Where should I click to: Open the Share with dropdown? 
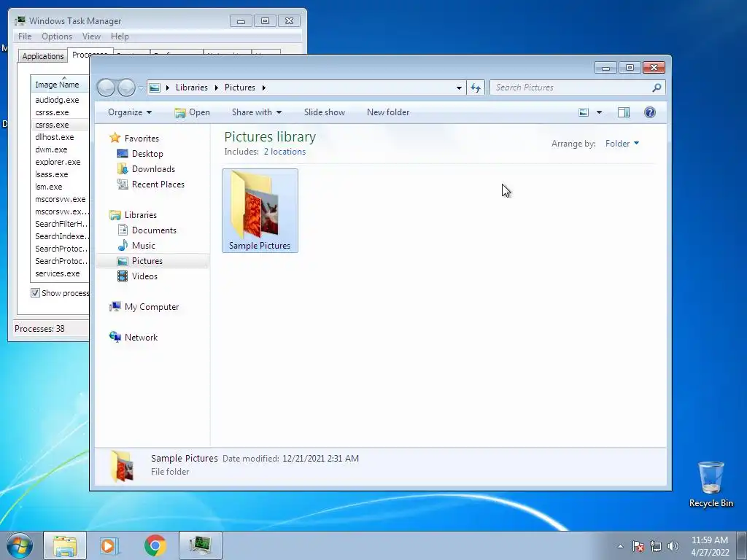(x=256, y=112)
